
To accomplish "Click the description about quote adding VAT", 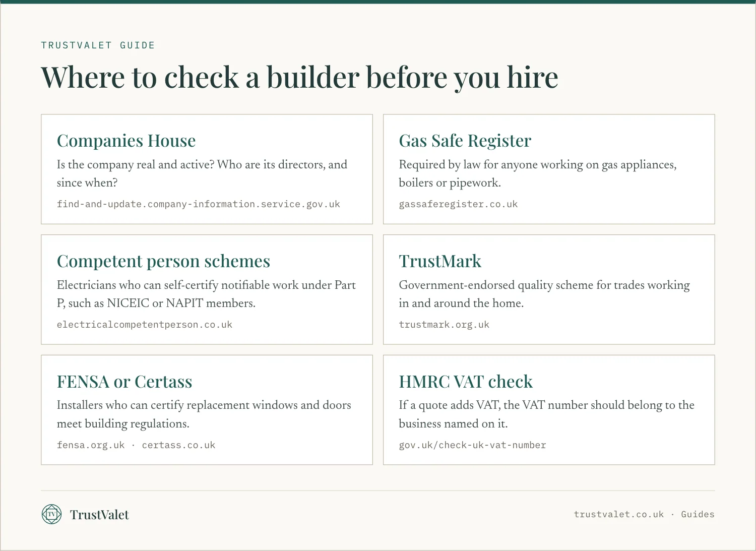I will pyautogui.click(x=547, y=414).
